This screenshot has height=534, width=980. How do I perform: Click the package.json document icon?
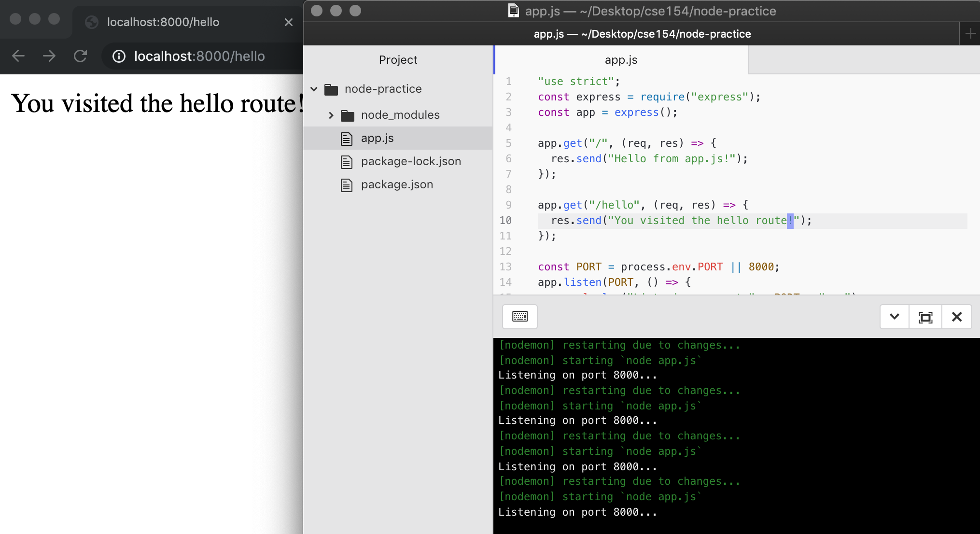pyautogui.click(x=347, y=184)
